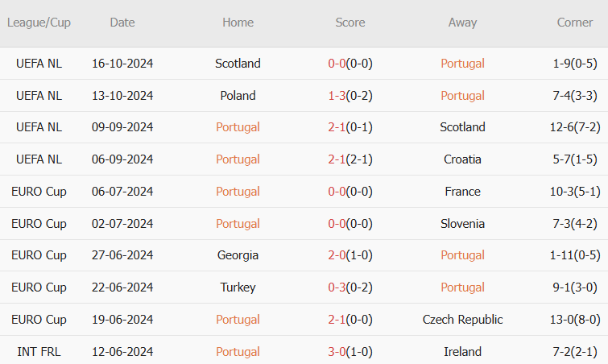Click the Score column header
This screenshot has width=608, height=364.
pyautogui.click(x=349, y=23)
